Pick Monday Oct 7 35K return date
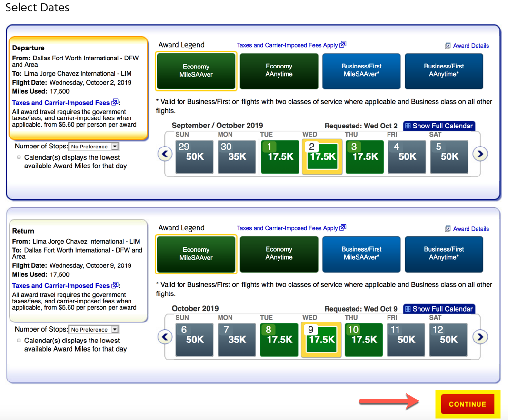This screenshot has height=420, width=508. coord(237,340)
